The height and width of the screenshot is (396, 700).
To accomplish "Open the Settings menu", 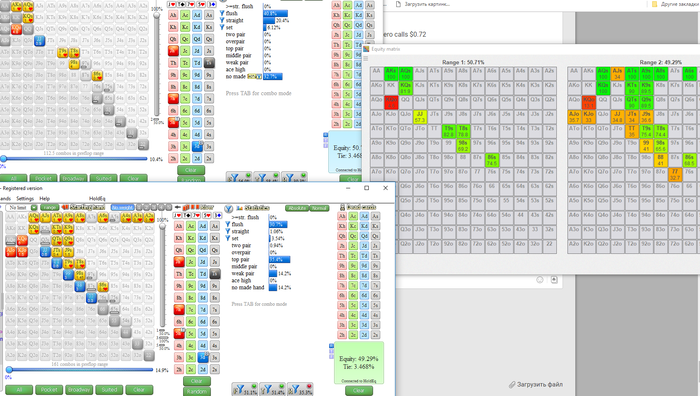I will tap(25, 199).
